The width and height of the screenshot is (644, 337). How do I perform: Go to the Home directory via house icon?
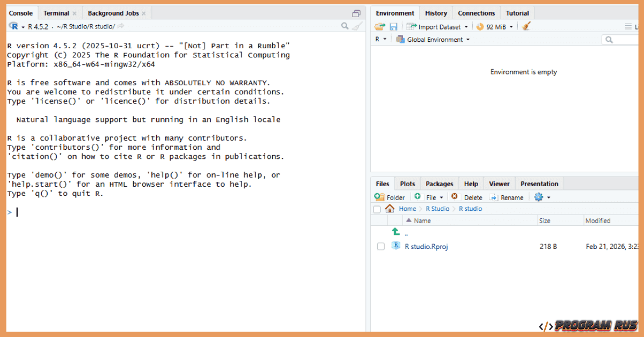pos(390,209)
